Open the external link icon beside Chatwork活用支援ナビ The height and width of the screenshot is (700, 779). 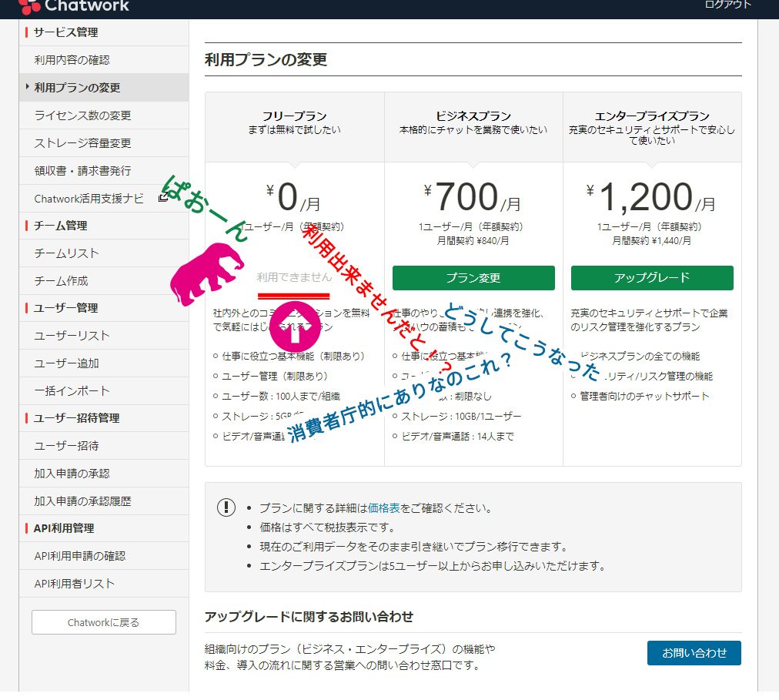tap(162, 198)
